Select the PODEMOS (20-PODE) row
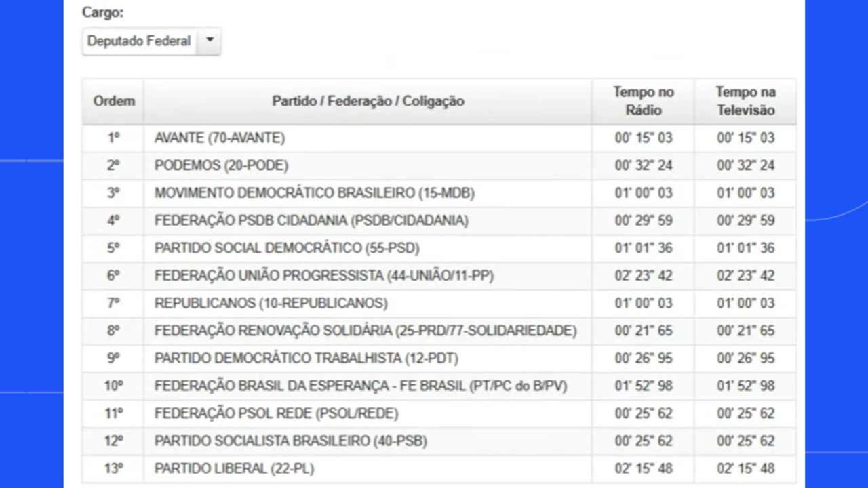 point(439,165)
